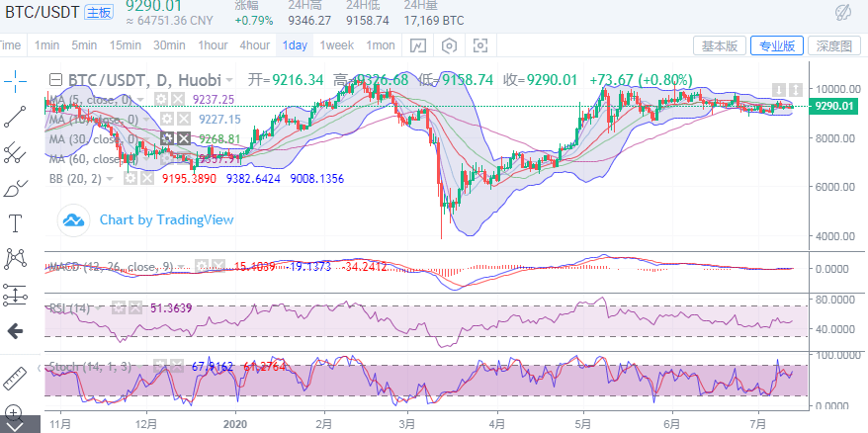Open the Chart by TradingView link
The width and height of the screenshot is (868, 433).
pyautogui.click(x=166, y=219)
